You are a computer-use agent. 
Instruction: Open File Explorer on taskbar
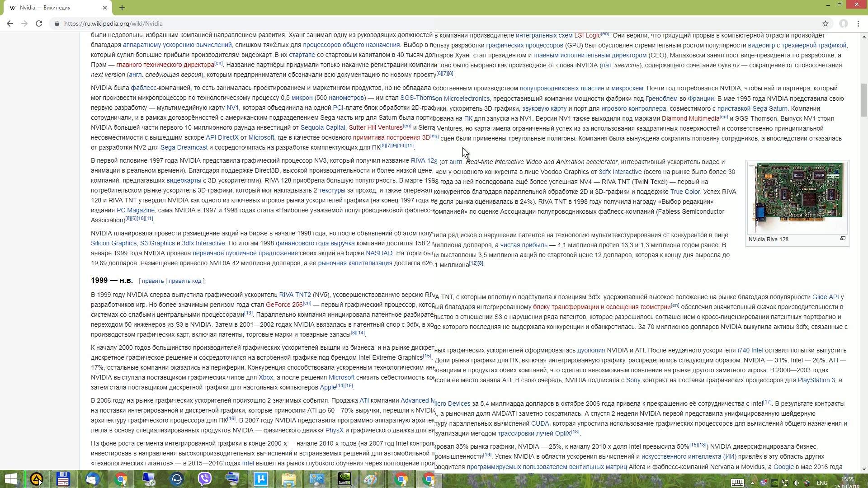point(288,479)
